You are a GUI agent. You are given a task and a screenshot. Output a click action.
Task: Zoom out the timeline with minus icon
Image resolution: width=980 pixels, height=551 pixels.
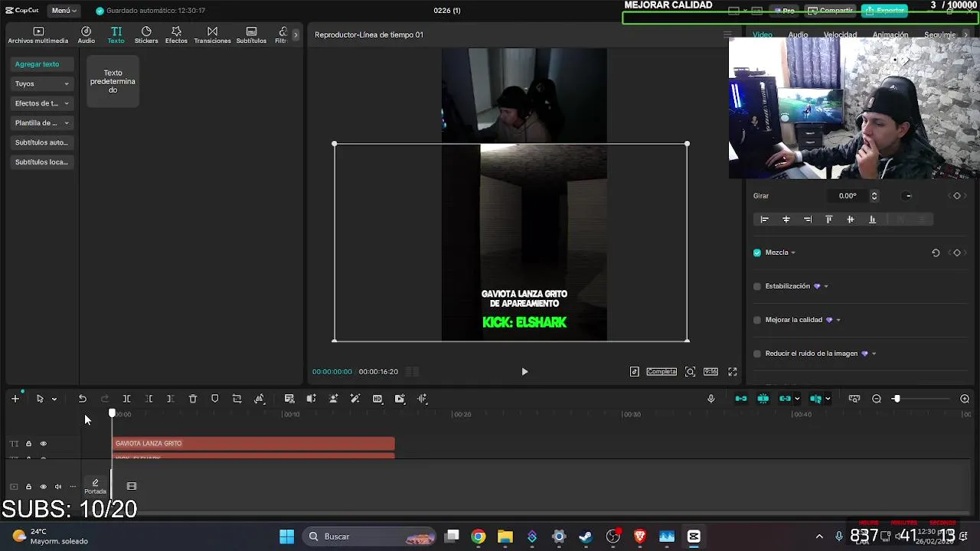pyautogui.click(x=877, y=399)
